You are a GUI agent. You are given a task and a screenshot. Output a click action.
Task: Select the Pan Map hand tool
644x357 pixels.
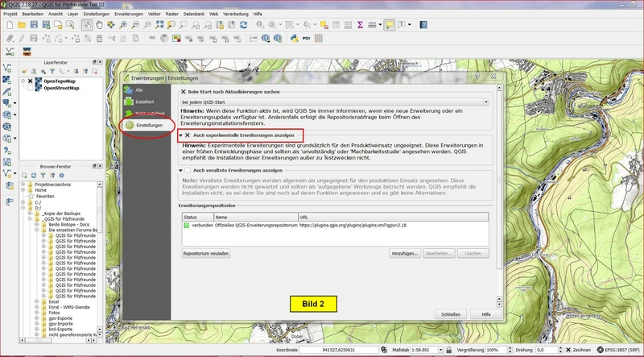click(100, 25)
